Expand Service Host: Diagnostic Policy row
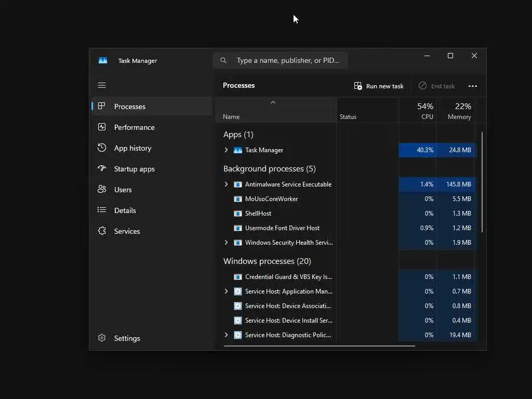The width and height of the screenshot is (532, 399). (227, 335)
